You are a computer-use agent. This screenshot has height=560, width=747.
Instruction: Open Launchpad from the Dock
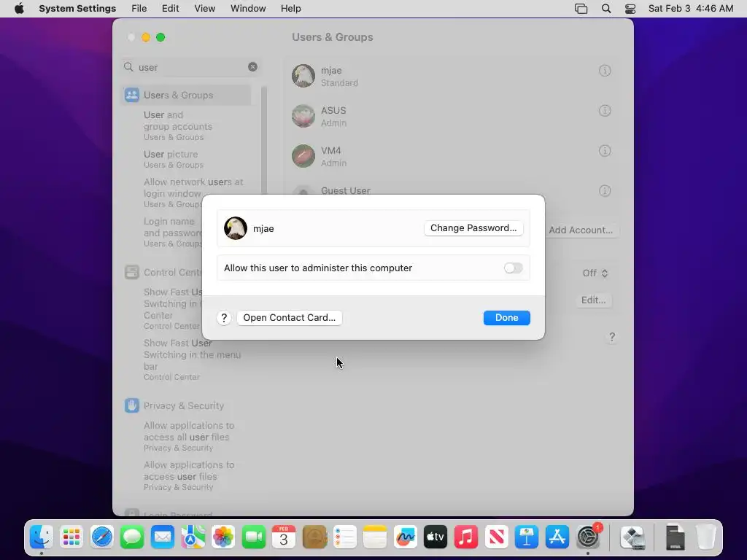click(x=71, y=537)
